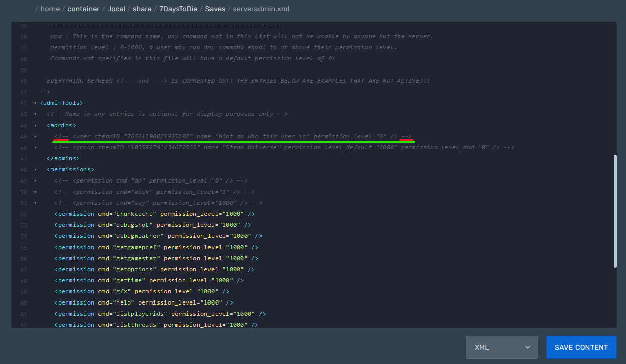Screen dimensions: 626x364
Task: Click the commented "say" permission line
Action: tap(158, 203)
